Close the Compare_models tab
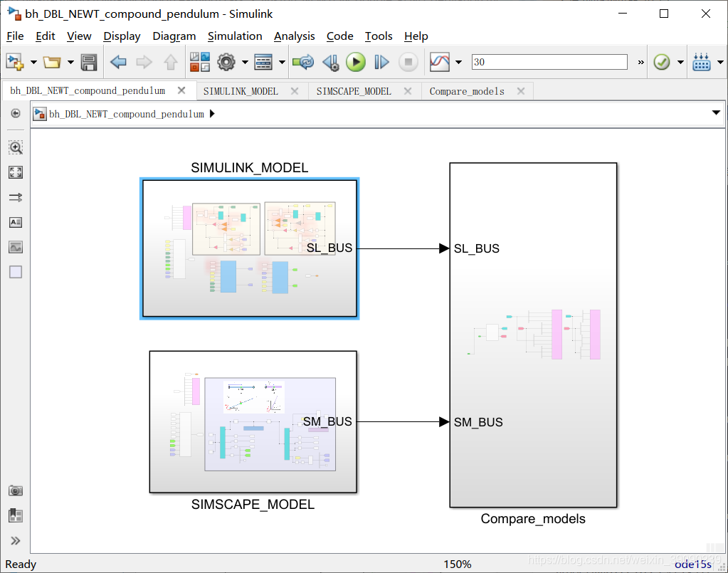This screenshot has width=728, height=573. pyautogui.click(x=521, y=92)
